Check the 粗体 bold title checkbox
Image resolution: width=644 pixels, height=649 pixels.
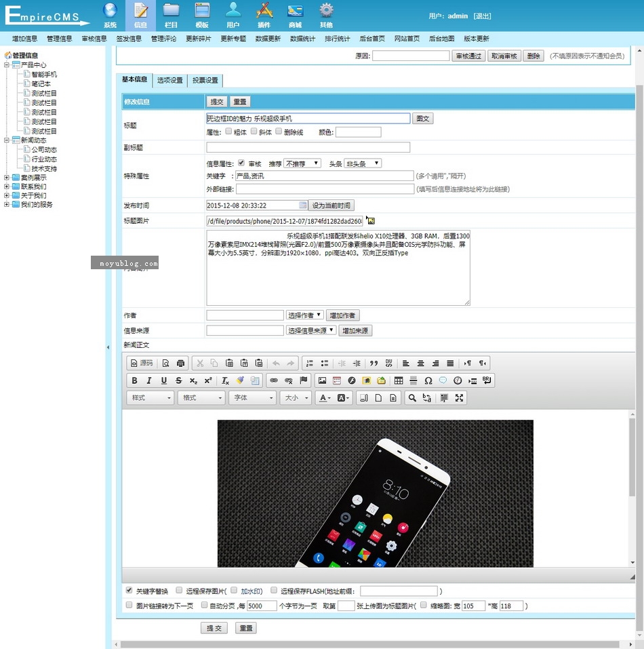[228, 131]
